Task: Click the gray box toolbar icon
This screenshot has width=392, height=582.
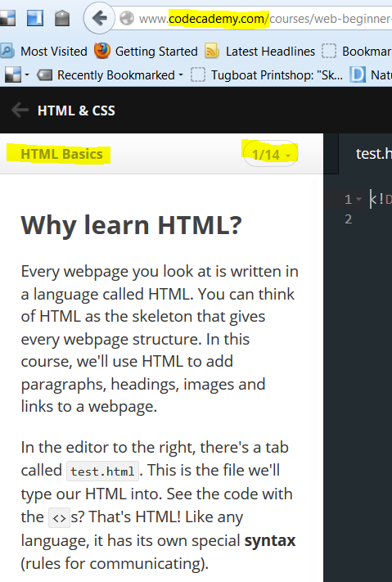Action: [x=62, y=18]
